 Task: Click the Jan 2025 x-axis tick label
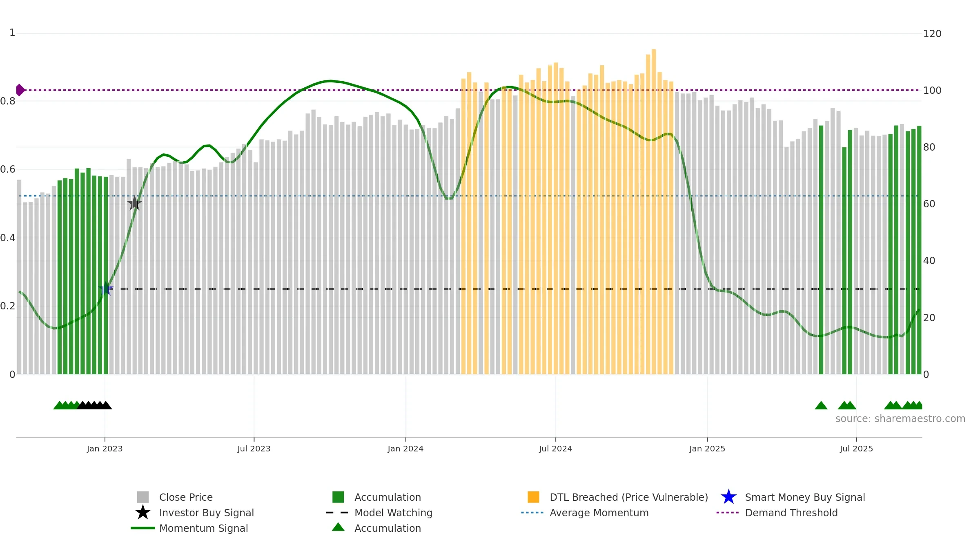click(707, 449)
